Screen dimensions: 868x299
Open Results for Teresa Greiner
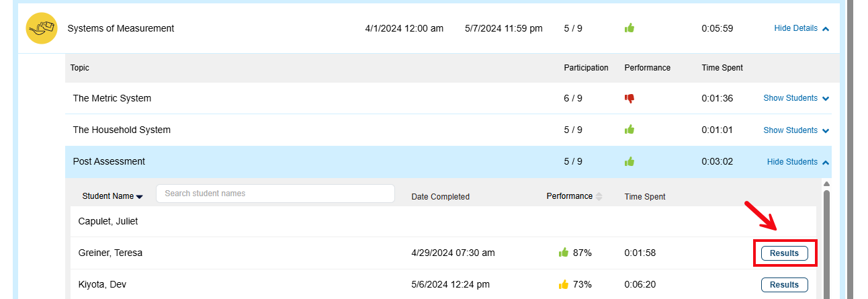click(784, 253)
